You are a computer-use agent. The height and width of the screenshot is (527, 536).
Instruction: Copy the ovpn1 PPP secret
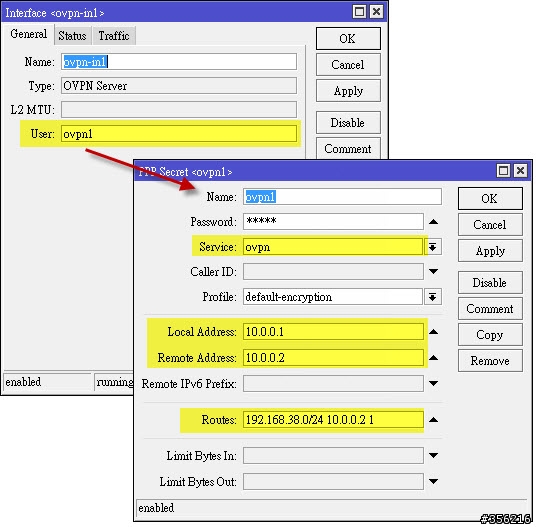pos(490,334)
